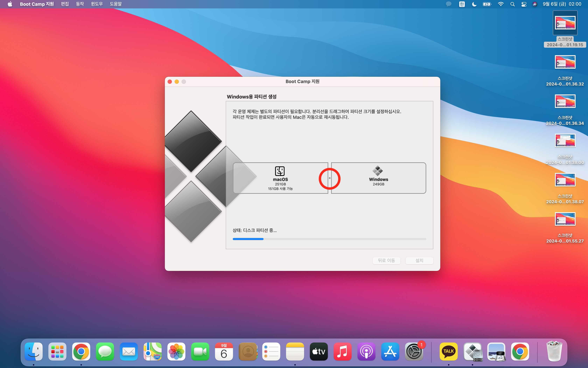Click the 설치 button
Viewport: 588px width, 368px height.
click(x=419, y=260)
